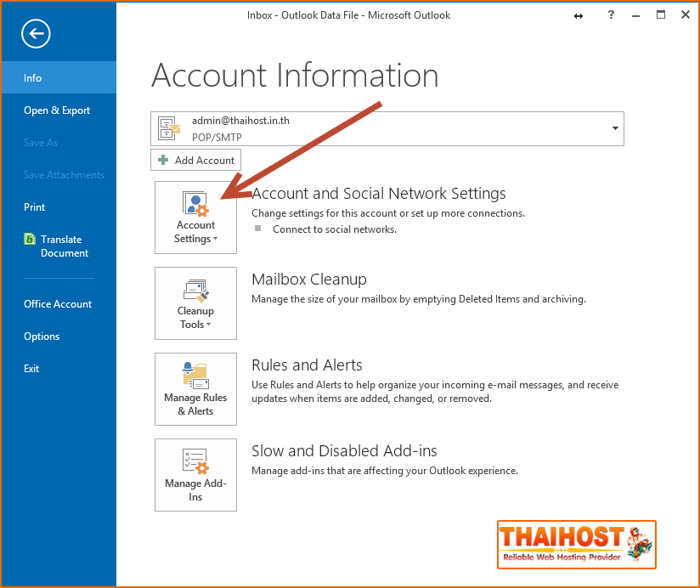Open the Office Account page
Image resolution: width=700 pixels, height=588 pixels.
pyautogui.click(x=59, y=304)
